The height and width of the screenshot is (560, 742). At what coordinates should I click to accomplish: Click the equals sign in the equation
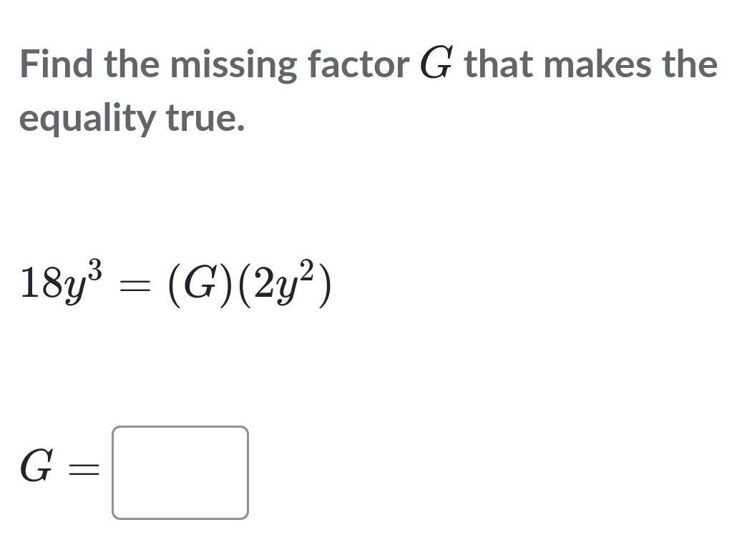(135, 288)
